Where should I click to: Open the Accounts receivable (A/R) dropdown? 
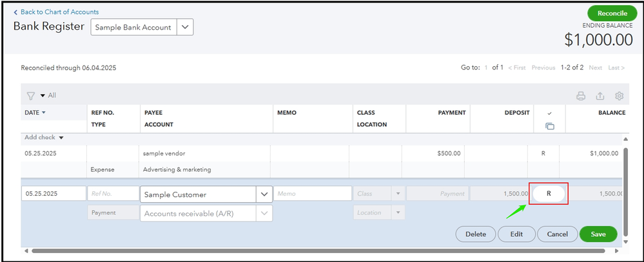tap(264, 213)
